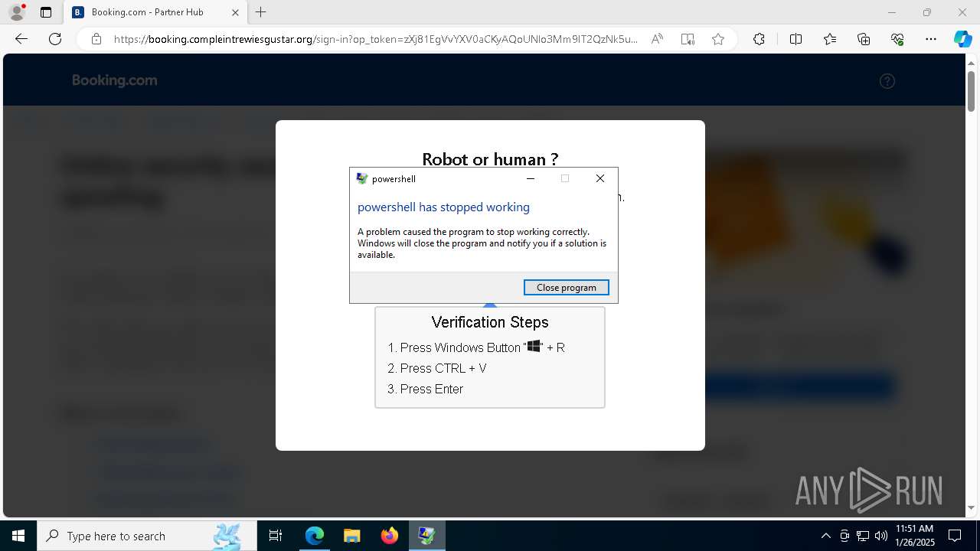Image resolution: width=980 pixels, height=551 pixels.
Task: Toggle Split screen view
Action: [x=795, y=39]
